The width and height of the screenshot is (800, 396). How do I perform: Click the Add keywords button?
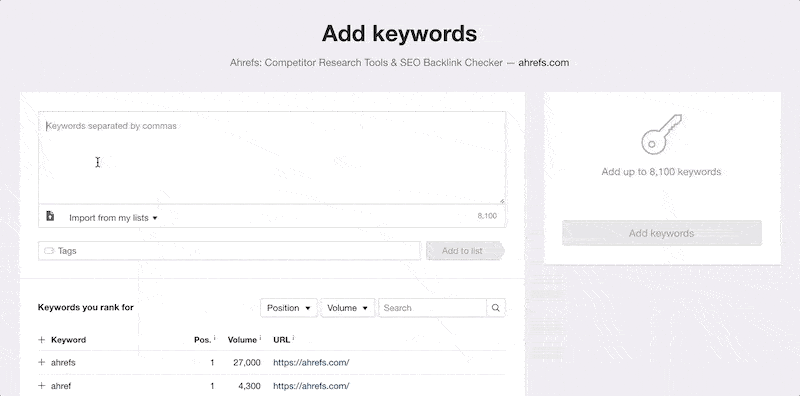click(x=662, y=233)
